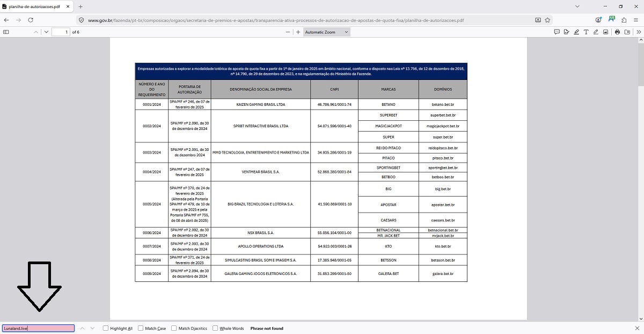
Task: Toggle the PDF sidebar panel
Action: (x=6, y=32)
